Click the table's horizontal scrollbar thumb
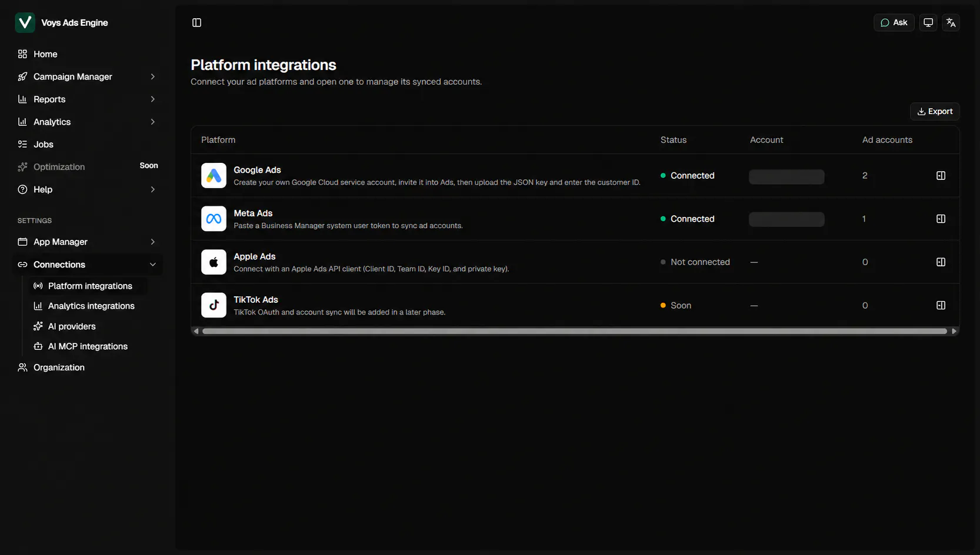 pyautogui.click(x=575, y=332)
